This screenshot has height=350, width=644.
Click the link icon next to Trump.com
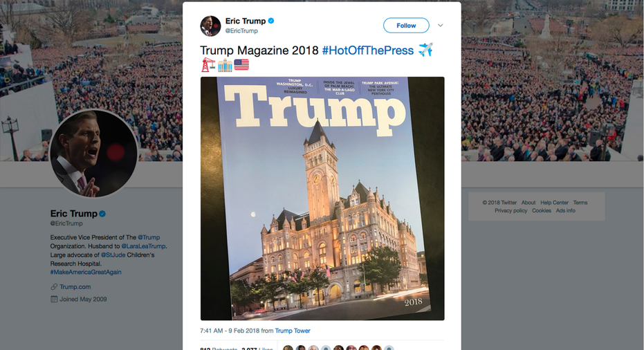(x=54, y=287)
